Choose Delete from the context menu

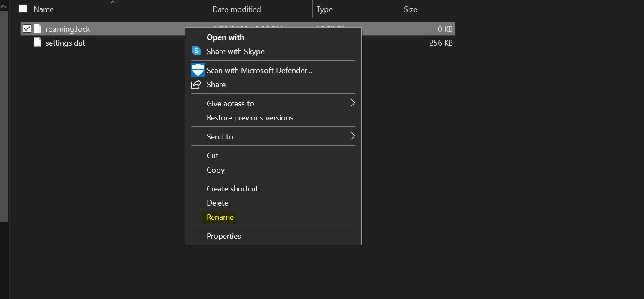coord(217,203)
